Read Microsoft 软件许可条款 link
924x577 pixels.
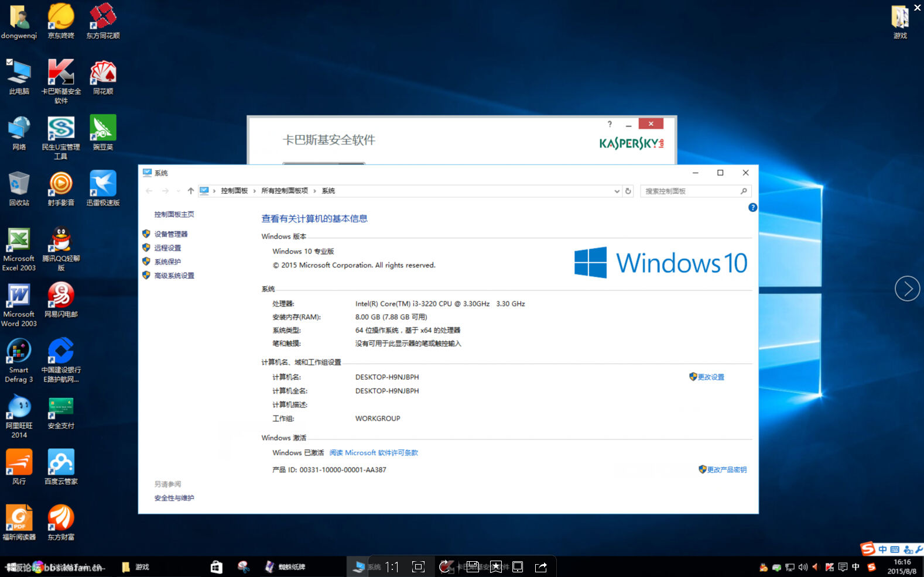point(374,453)
